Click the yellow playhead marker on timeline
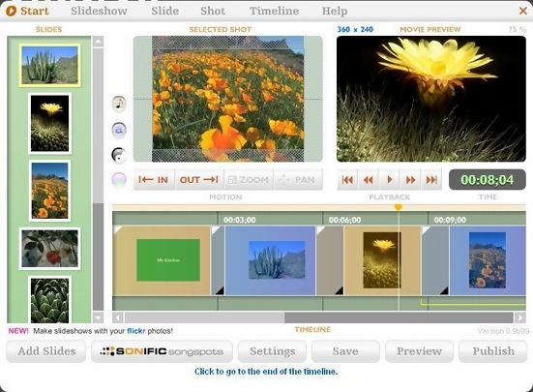This screenshot has height=392, width=533. [399, 207]
